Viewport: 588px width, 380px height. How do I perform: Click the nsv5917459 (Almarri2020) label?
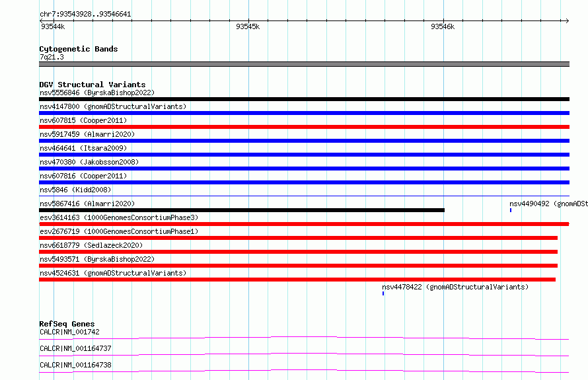click(x=87, y=134)
